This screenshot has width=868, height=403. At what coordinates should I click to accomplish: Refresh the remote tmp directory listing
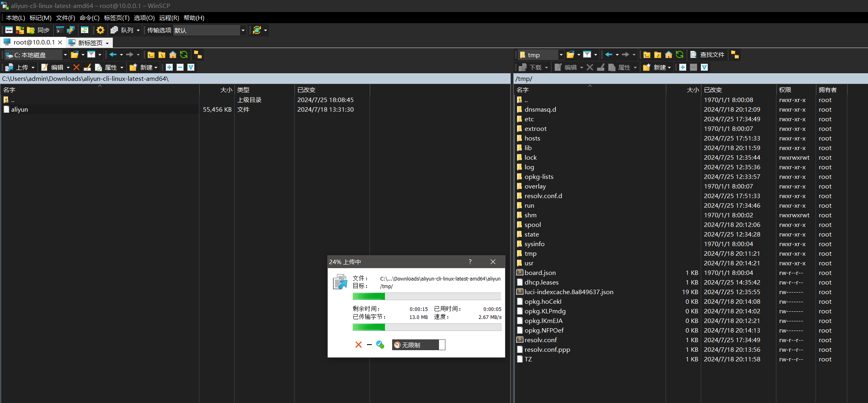pyautogui.click(x=680, y=55)
